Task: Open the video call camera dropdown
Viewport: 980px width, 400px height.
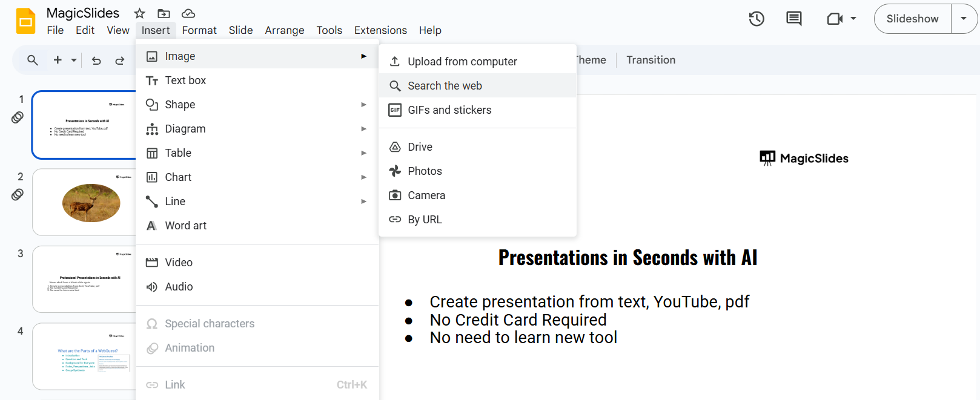Action: click(841, 19)
